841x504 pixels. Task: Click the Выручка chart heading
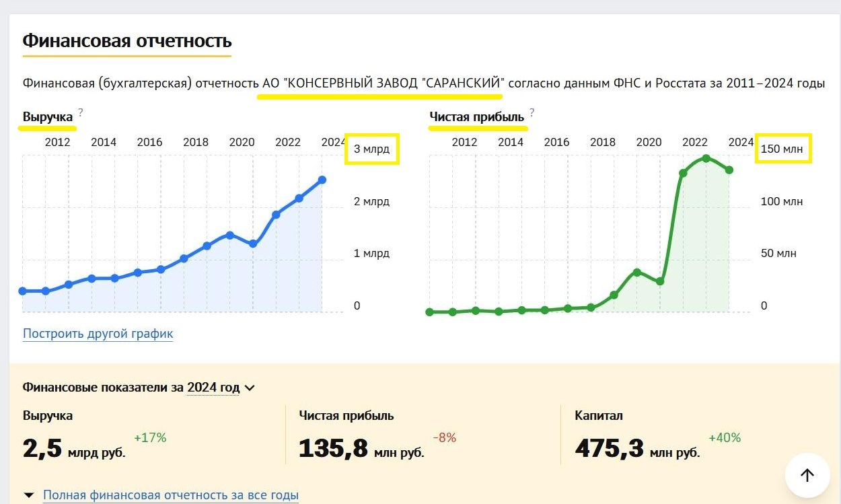(x=48, y=117)
